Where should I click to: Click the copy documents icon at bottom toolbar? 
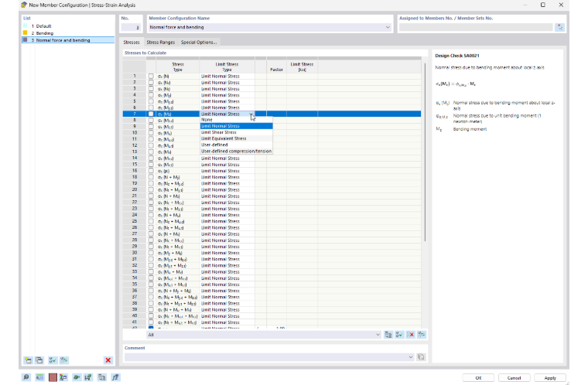pyautogui.click(x=102, y=377)
